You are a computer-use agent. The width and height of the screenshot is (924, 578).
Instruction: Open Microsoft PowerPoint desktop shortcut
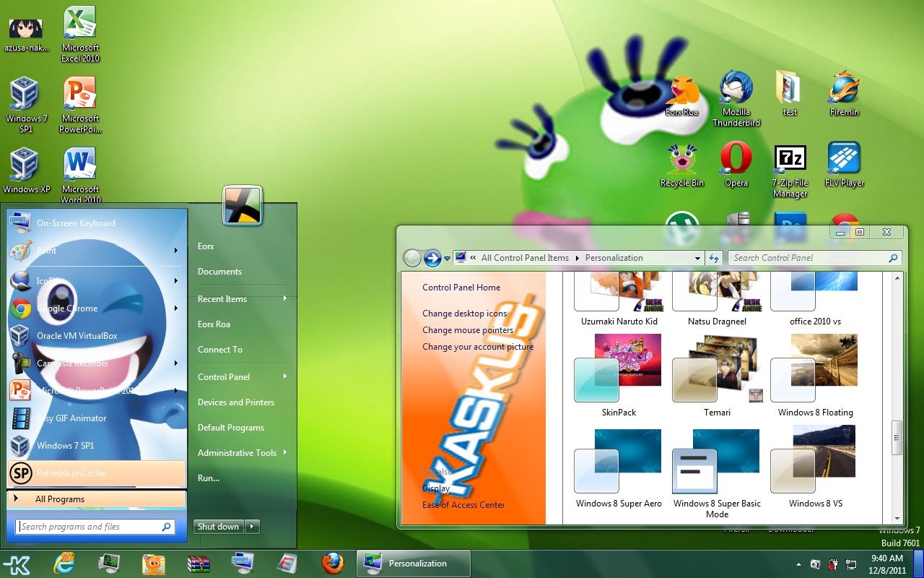pos(80,105)
